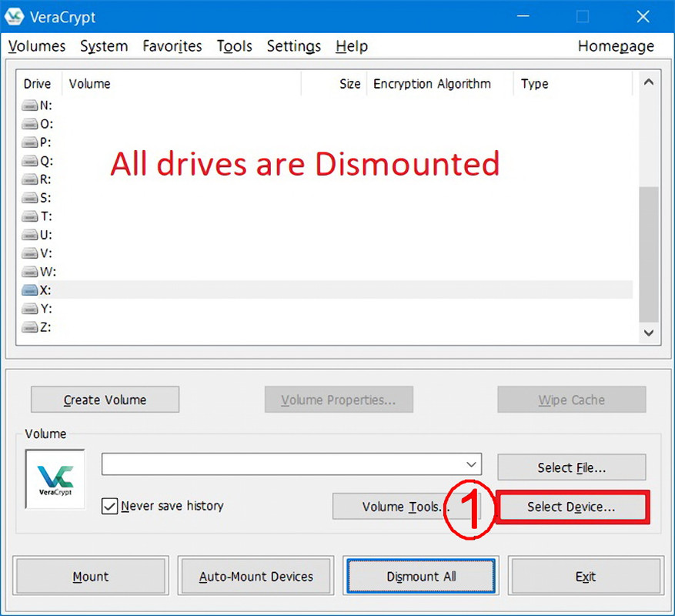Click the drive icon for U:

(30, 235)
